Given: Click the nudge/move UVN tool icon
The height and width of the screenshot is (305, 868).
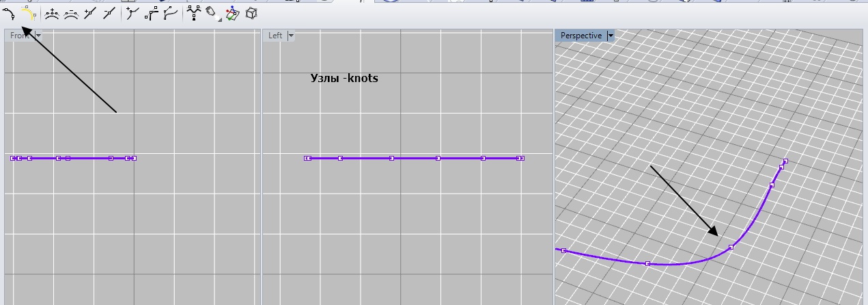Looking at the screenshot, I should (x=212, y=13).
